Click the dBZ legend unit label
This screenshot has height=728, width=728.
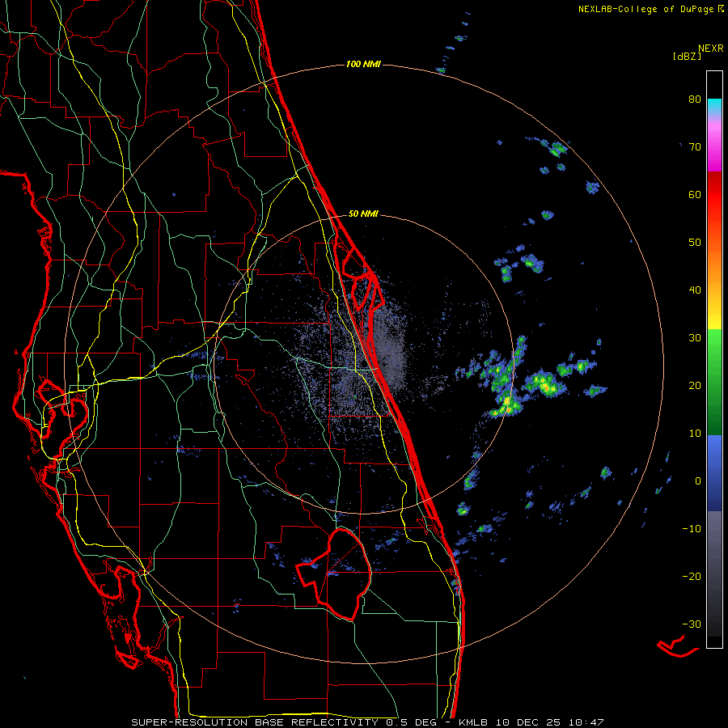pyautogui.click(x=687, y=57)
